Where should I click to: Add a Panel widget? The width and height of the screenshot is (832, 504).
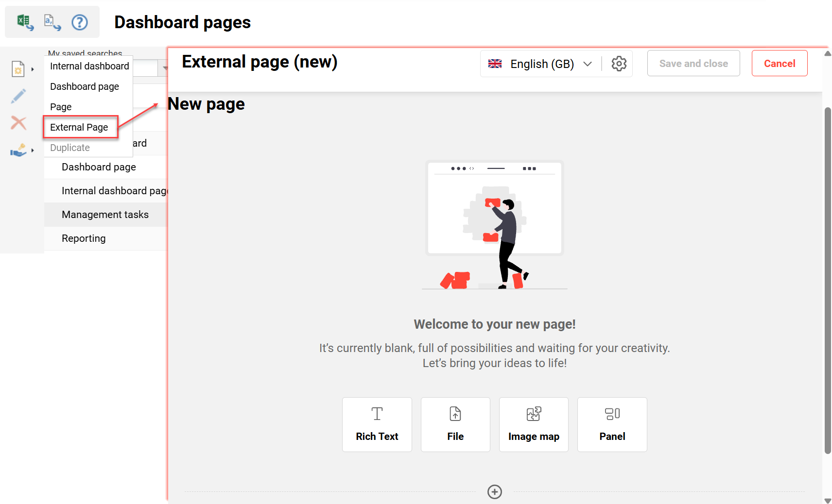(x=612, y=424)
